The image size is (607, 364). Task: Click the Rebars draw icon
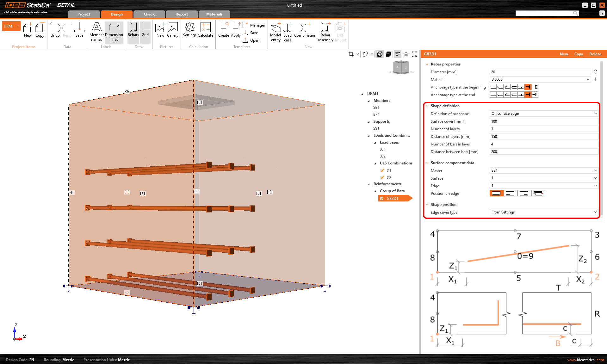(133, 30)
